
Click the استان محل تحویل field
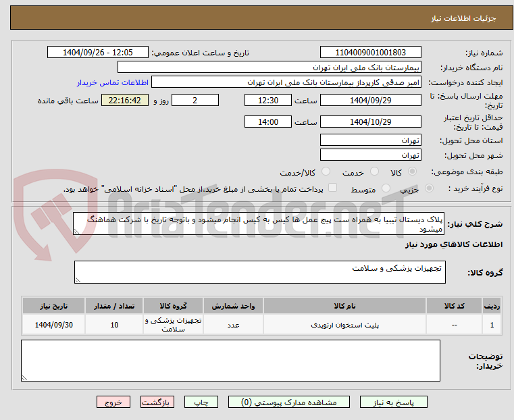[370, 140]
